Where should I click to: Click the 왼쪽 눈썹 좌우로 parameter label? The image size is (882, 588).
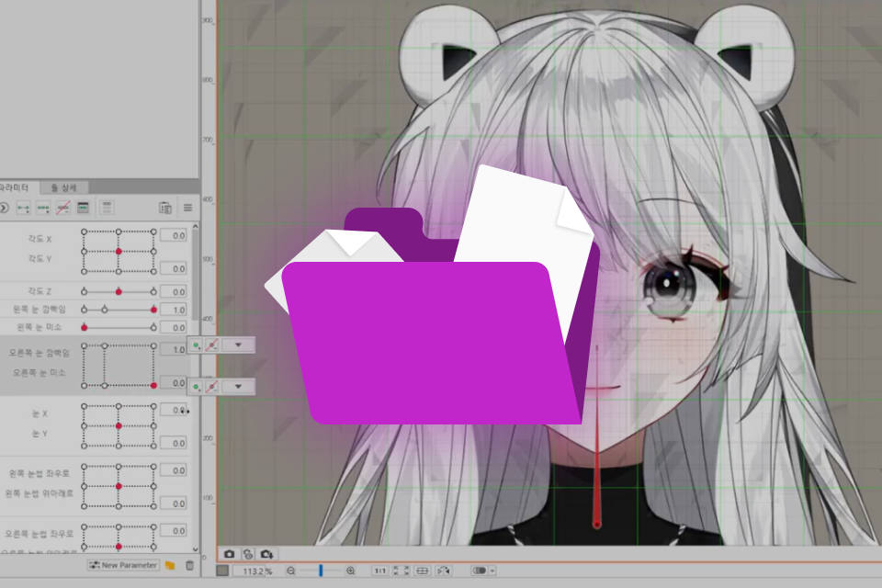coord(40,474)
